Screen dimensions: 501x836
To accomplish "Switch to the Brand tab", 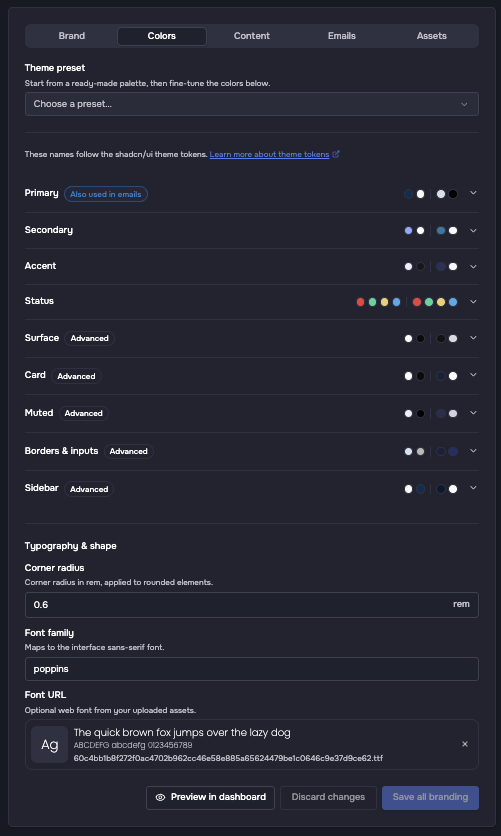I will [72, 36].
